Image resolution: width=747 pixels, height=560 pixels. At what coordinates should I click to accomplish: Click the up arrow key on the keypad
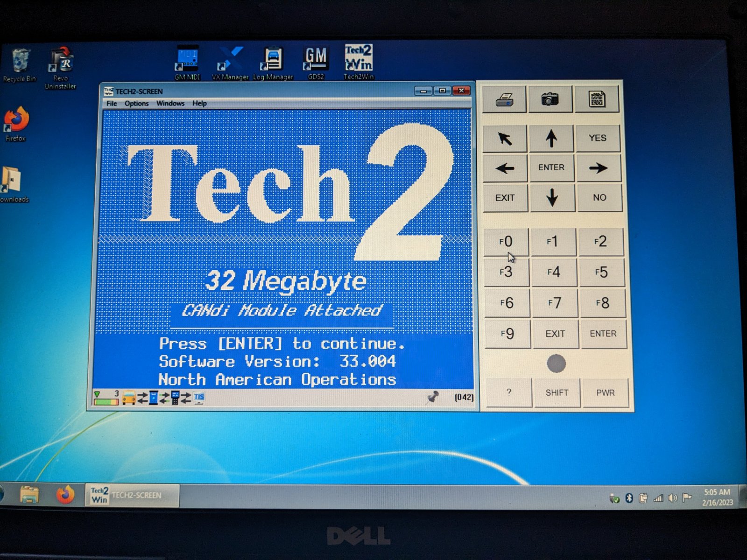551,139
